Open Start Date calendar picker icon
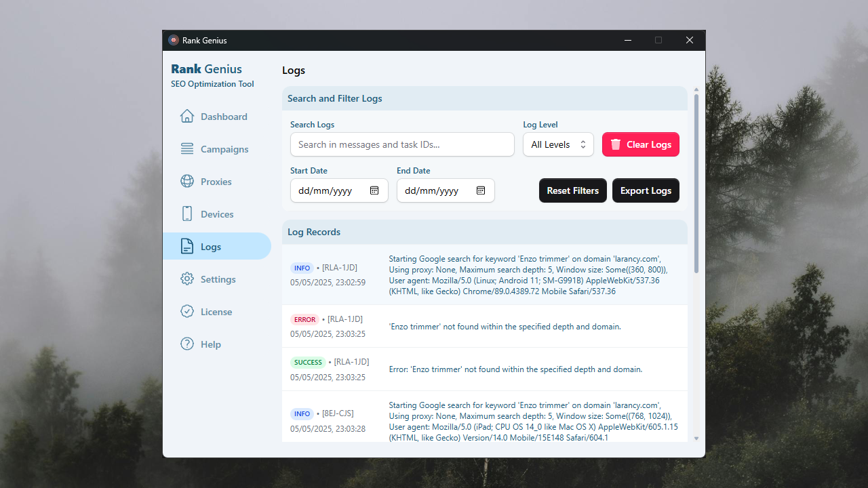 (x=374, y=190)
